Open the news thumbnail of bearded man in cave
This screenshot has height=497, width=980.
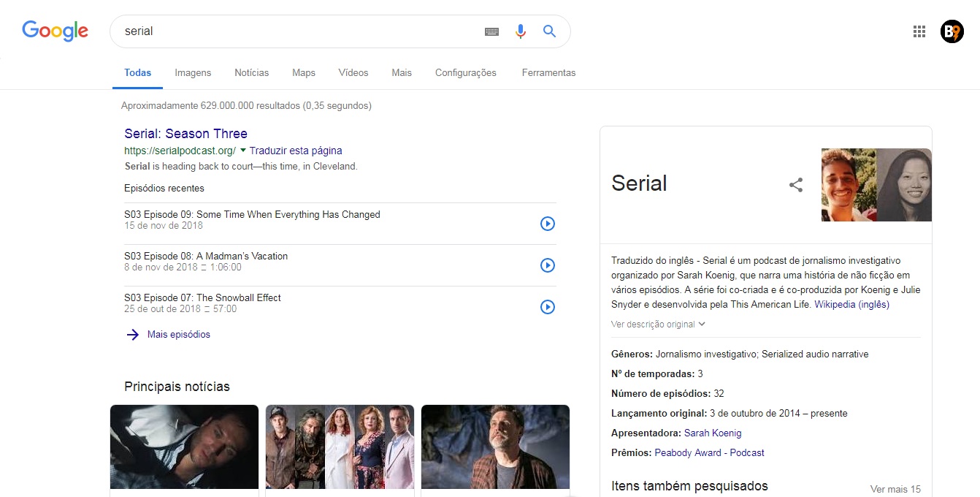click(x=495, y=447)
